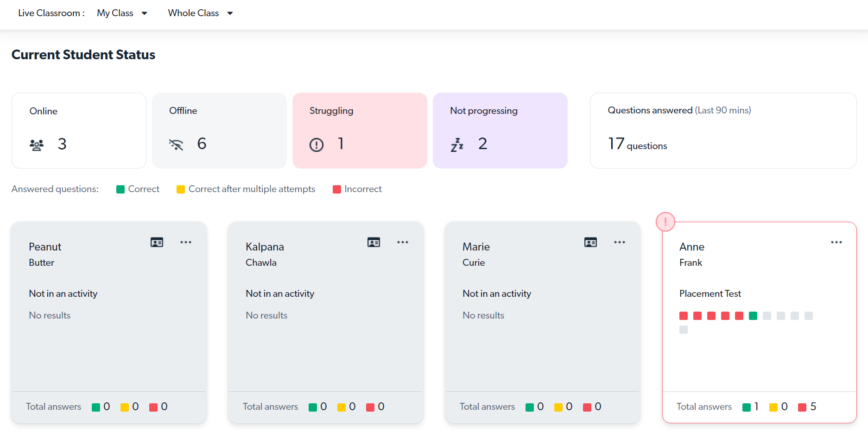Click the yellow multiple attempts legend swatch
The width and height of the screenshot is (868, 432).
[181, 189]
